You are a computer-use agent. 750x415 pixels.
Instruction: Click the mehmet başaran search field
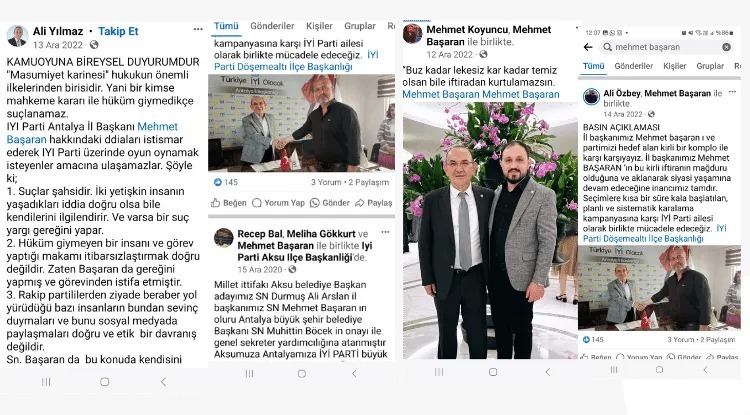[665, 47]
